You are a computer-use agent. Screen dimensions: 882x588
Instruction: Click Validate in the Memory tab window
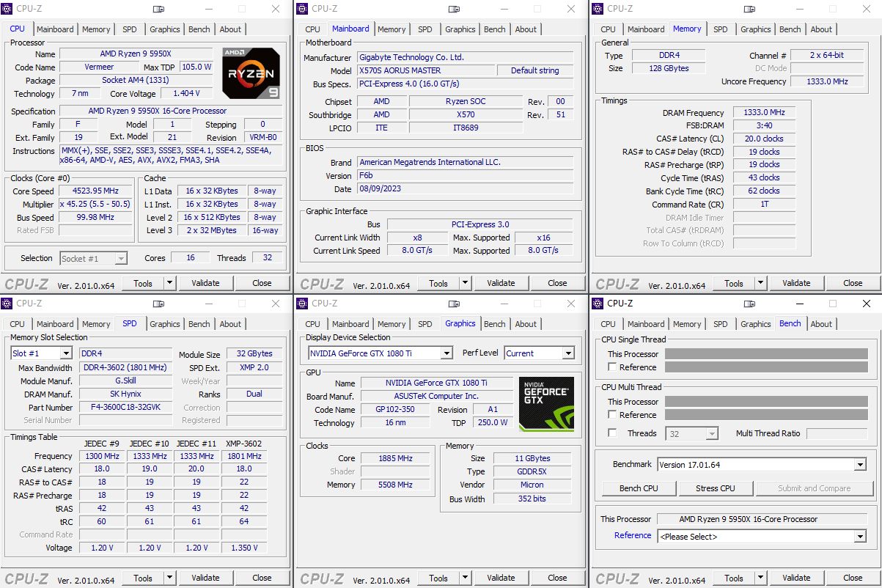tap(796, 283)
